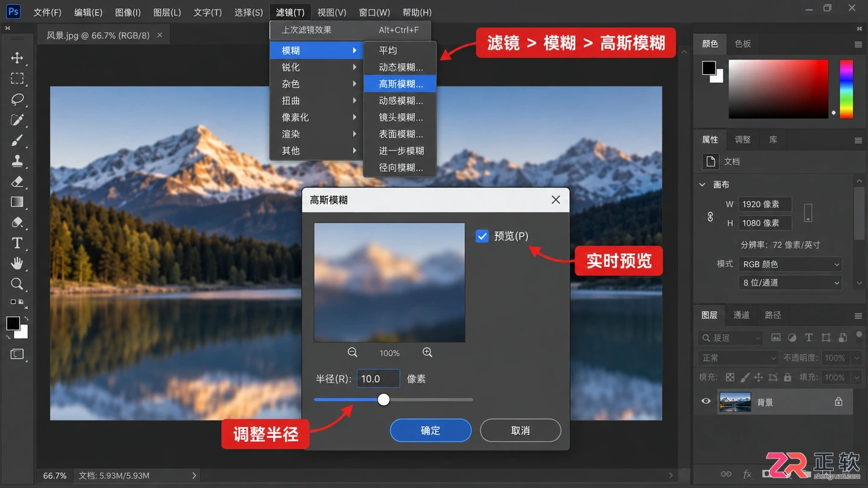Click the link layers icon

(726, 475)
